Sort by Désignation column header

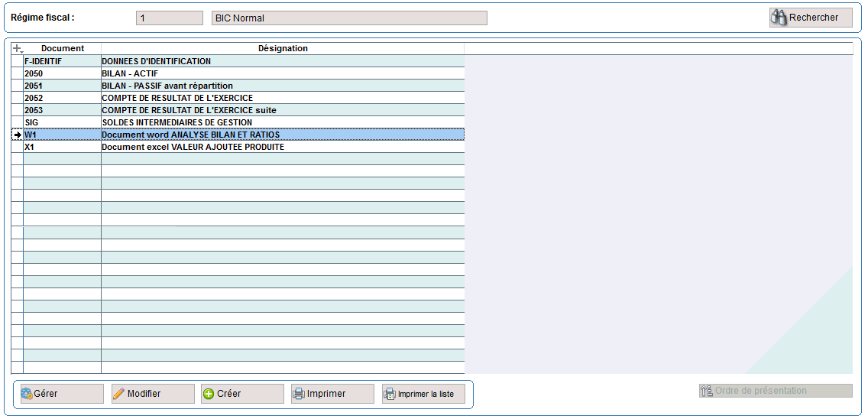point(283,49)
